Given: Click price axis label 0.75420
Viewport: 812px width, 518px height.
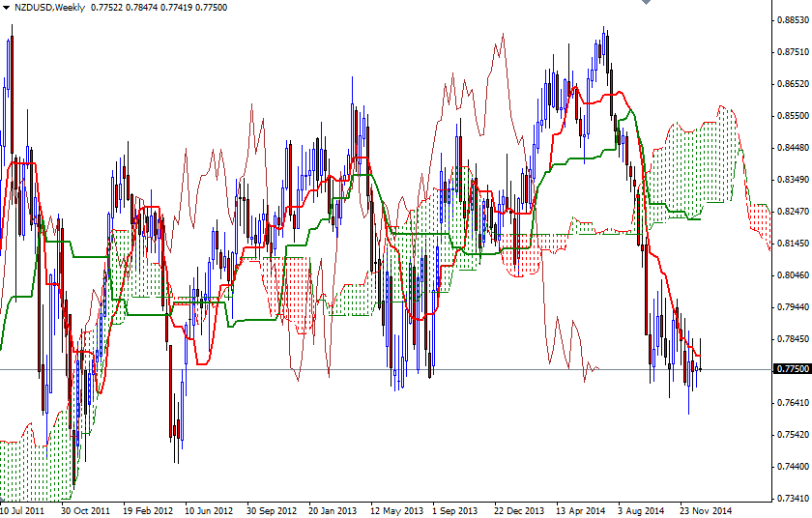Looking at the screenshot, I should click(x=793, y=434).
